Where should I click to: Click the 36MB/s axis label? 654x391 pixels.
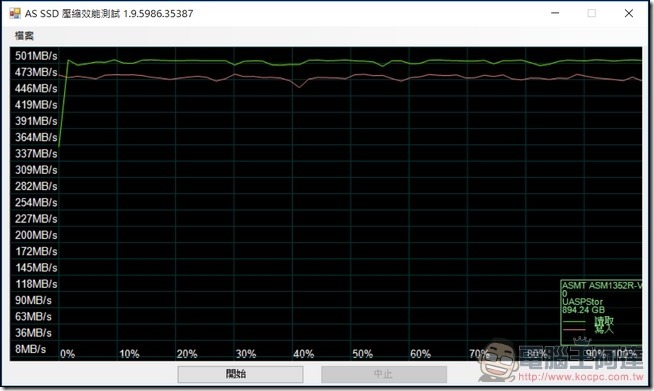click(x=33, y=333)
